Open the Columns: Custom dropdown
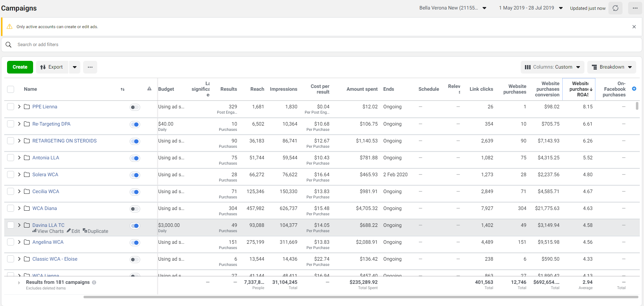Viewport: 644px width, 306px height. 552,67
